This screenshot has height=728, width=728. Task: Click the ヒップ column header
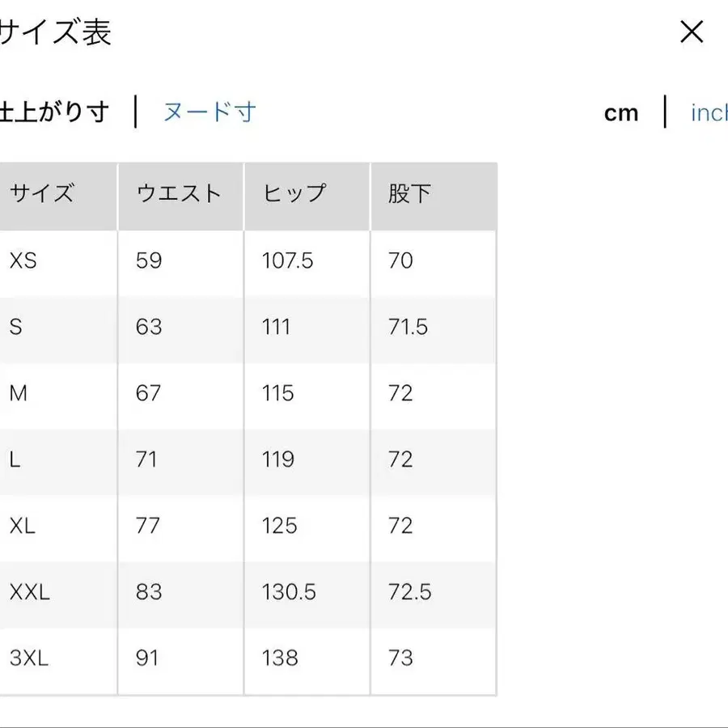tap(295, 194)
